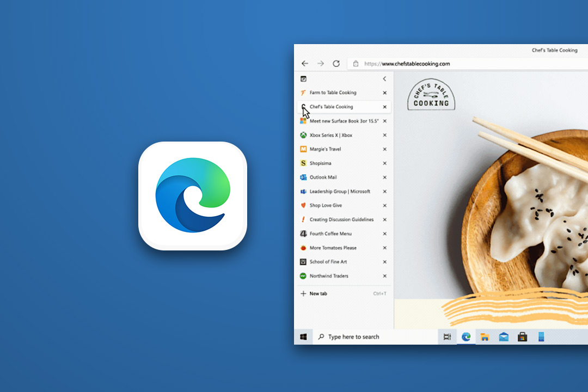Image resolution: width=588 pixels, height=392 pixels.
Task: Switch to the More Tomatoes Please tab
Action: coord(339,248)
